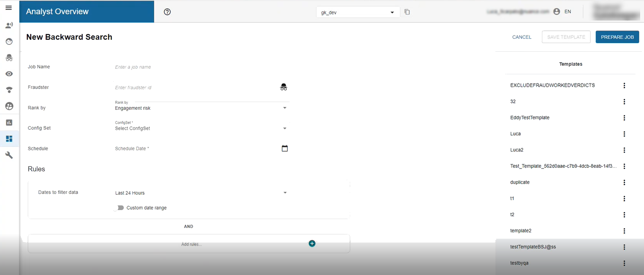Select the t1 template
The height and width of the screenshot is (275, 644).
pyautogui.click(x=512, y=199)
